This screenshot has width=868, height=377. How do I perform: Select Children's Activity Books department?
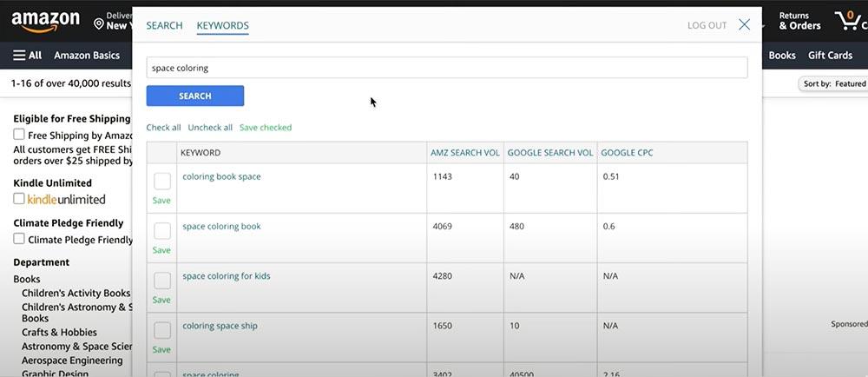point(76,293)
